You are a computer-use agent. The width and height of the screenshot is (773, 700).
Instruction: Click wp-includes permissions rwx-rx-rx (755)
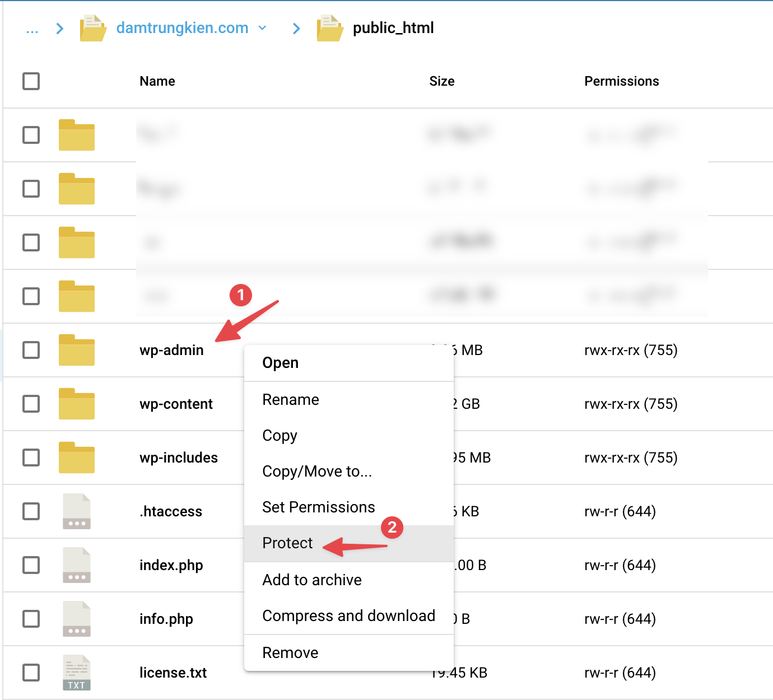[x=631, y=458]
